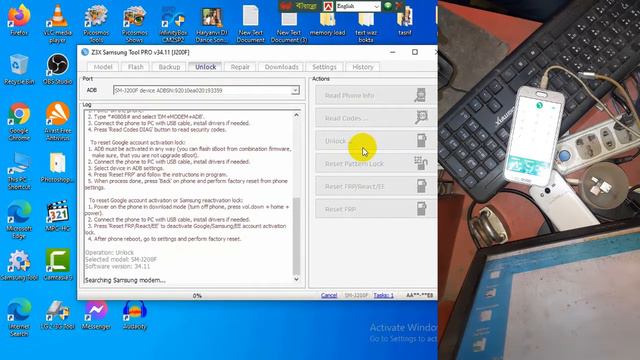Launch Audacity desktop shortcut
Viewport: 640px width, 360px height.
[134, 314]
